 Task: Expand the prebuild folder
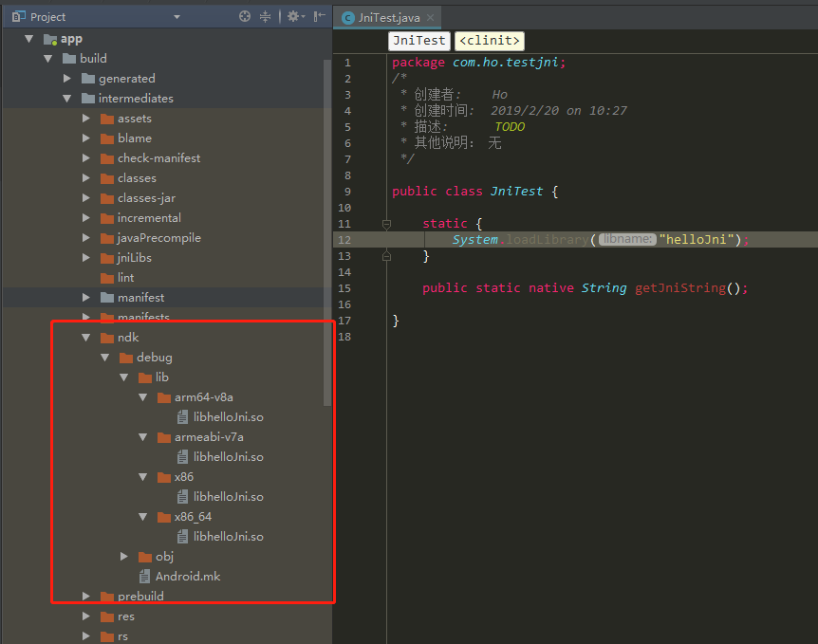(x=86, y=596)
